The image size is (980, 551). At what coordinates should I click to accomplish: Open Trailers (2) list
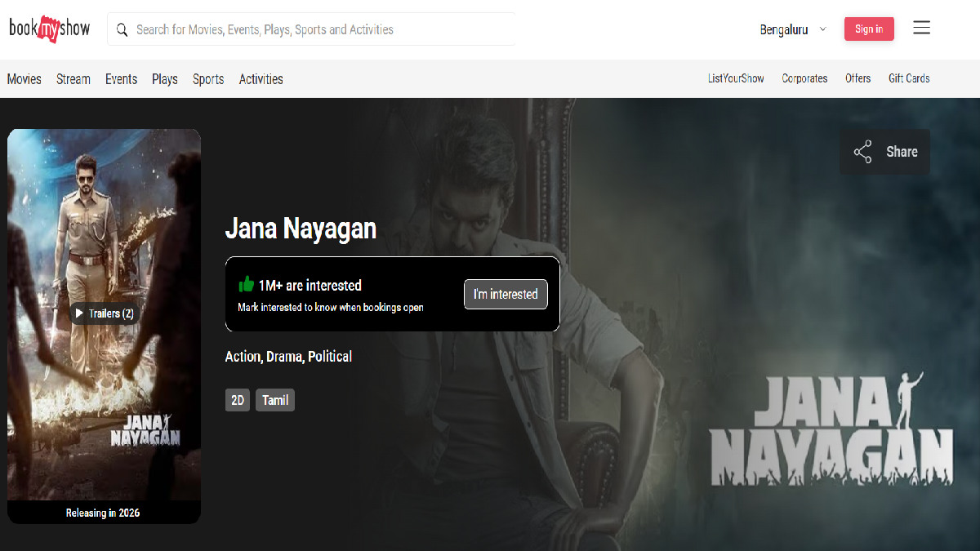(104, 313)
